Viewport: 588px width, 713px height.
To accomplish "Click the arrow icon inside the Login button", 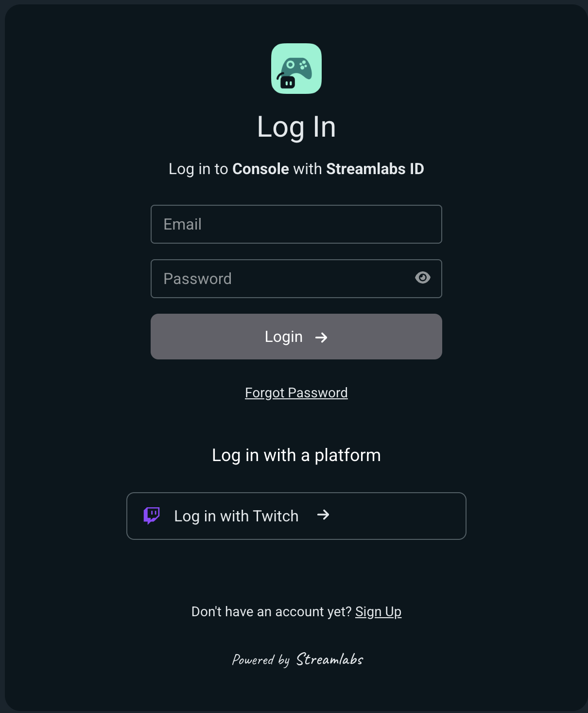I will (322, 337).
